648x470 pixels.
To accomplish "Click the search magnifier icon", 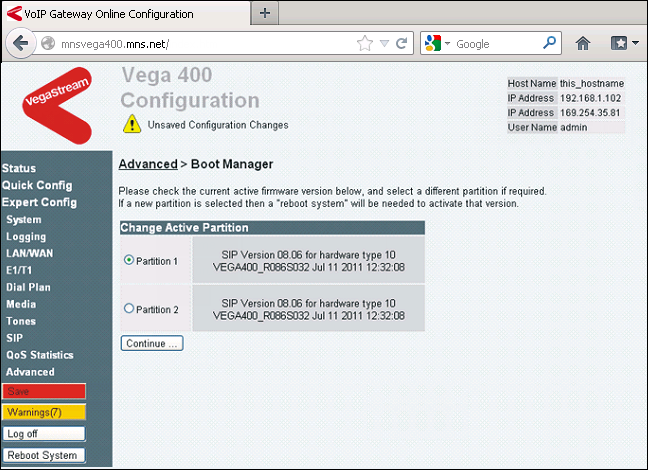I will point(550,44).
